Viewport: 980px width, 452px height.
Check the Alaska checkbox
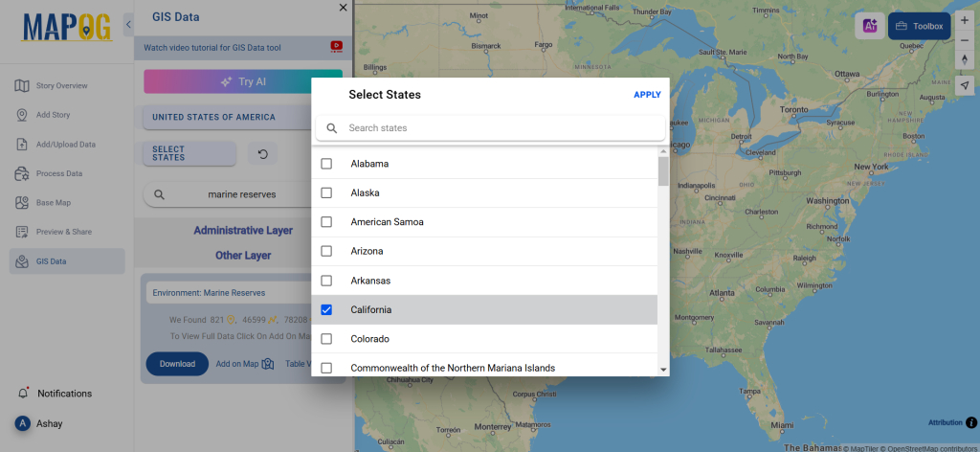326,193
